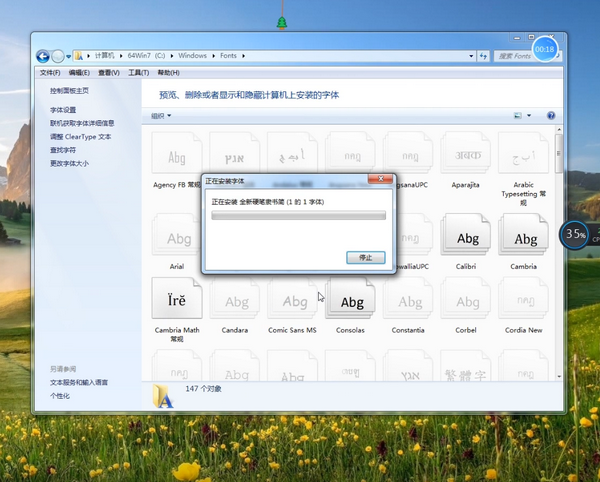Maximize the Fonts window
Viewport: 600px width, 482px height.
[531, 37]
